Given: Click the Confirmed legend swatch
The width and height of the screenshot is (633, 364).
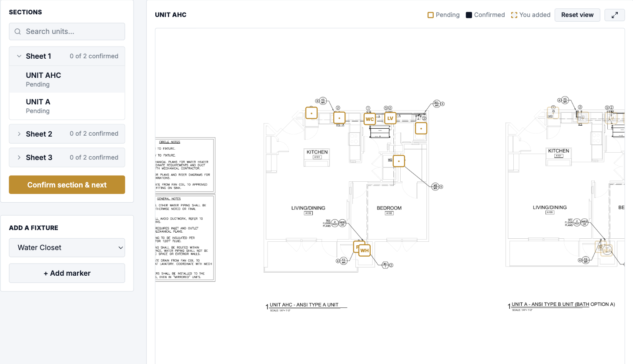Looking at the screenshot, I should [469, 15].
